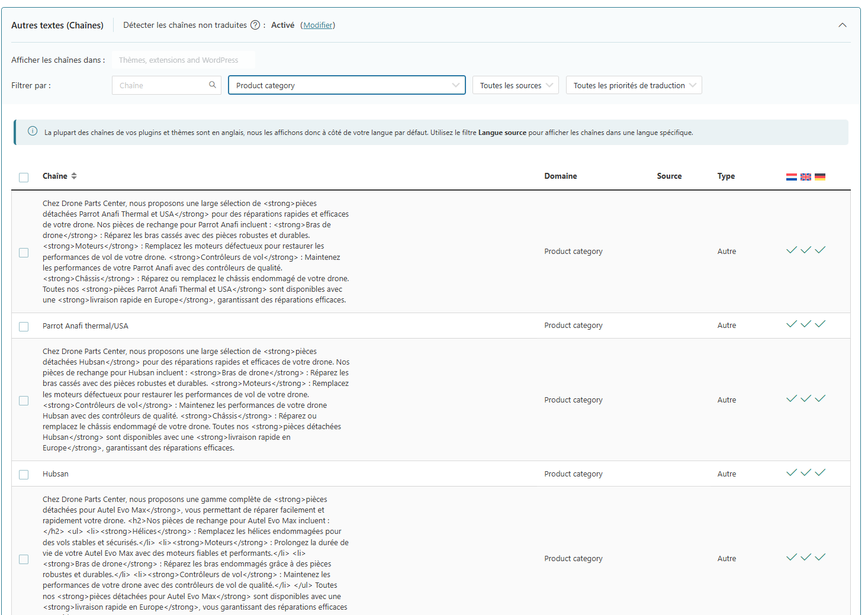Open Toutes les priorités de traduction dropdown
Viewport: 868px width, 615px height.
634,85
